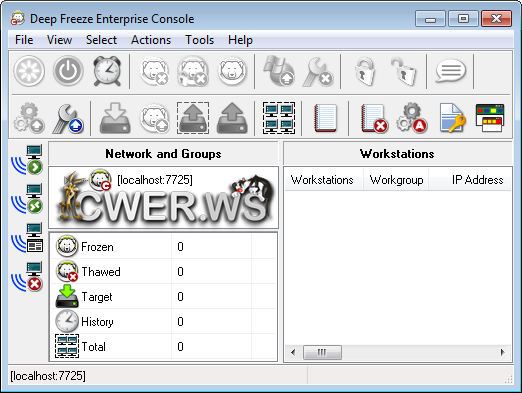522x393 pixels.
Task: Click the wrench with X badge icon
Action: [318, 71]
